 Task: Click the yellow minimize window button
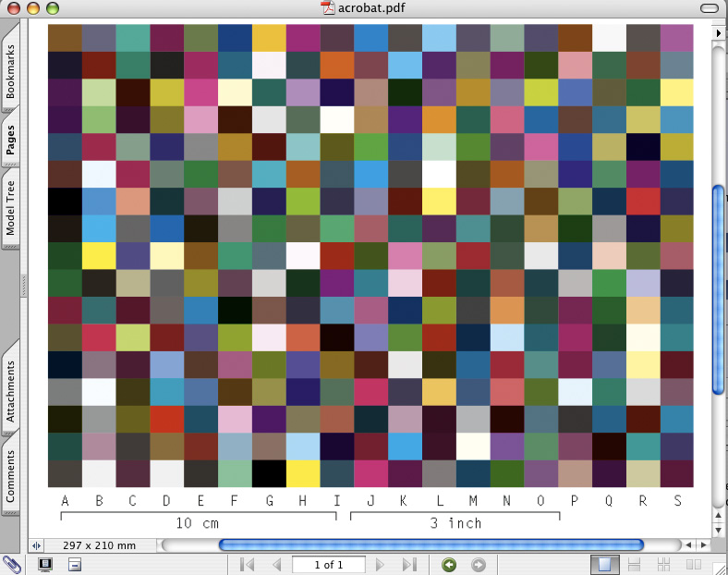(x=33, y=8)
